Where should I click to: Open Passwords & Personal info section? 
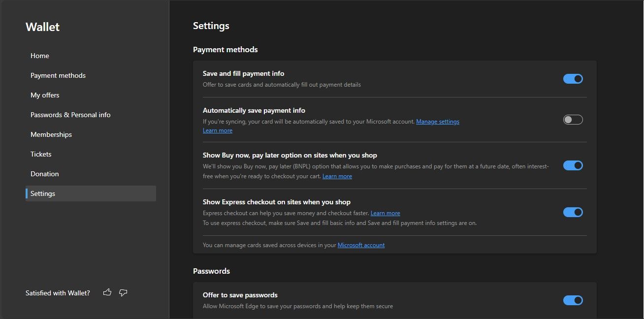[70, 115]
